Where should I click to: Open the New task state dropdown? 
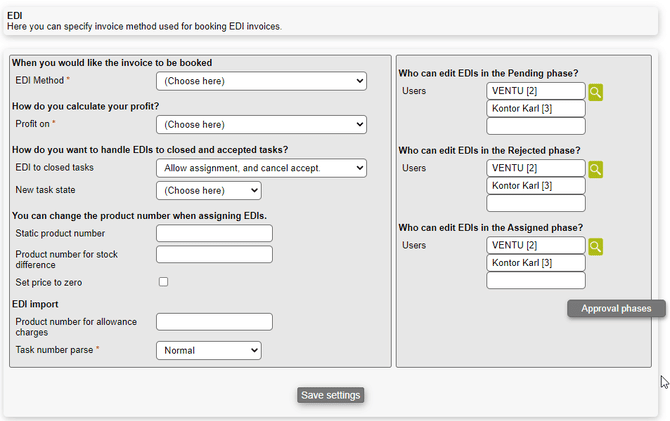click(209, 190)
